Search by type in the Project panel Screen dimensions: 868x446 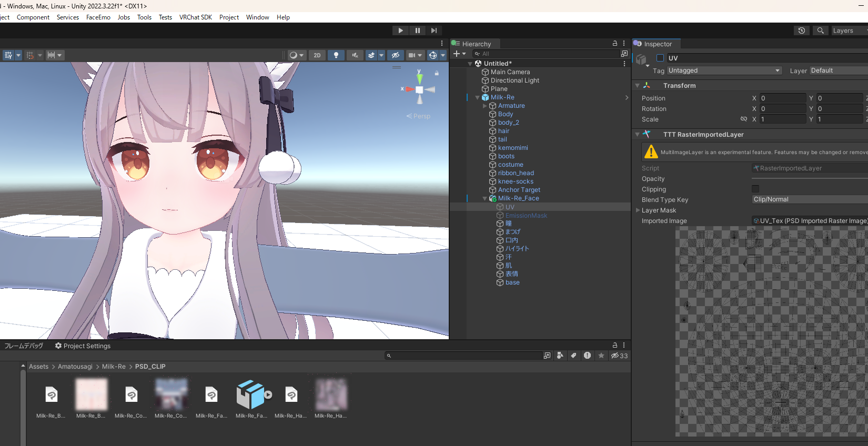(560, 356)
